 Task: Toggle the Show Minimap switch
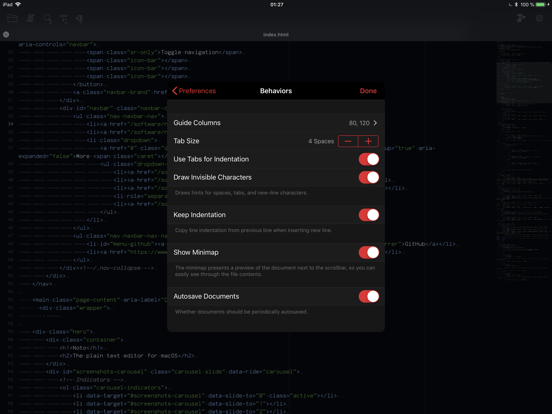point(369,252)
